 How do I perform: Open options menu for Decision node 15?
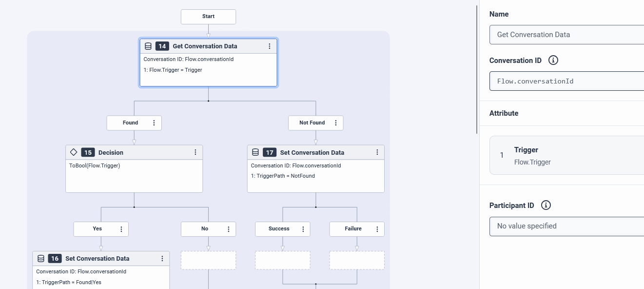(195, 152)
